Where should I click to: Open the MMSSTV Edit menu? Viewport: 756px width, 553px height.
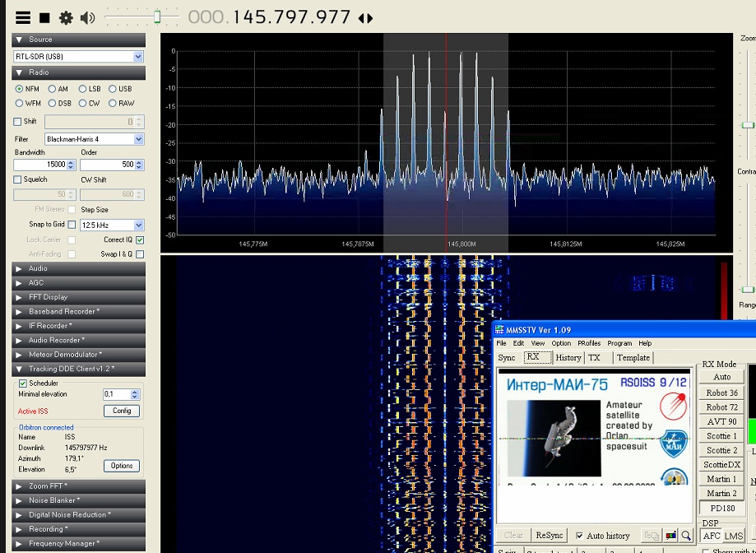coord(518,343)
